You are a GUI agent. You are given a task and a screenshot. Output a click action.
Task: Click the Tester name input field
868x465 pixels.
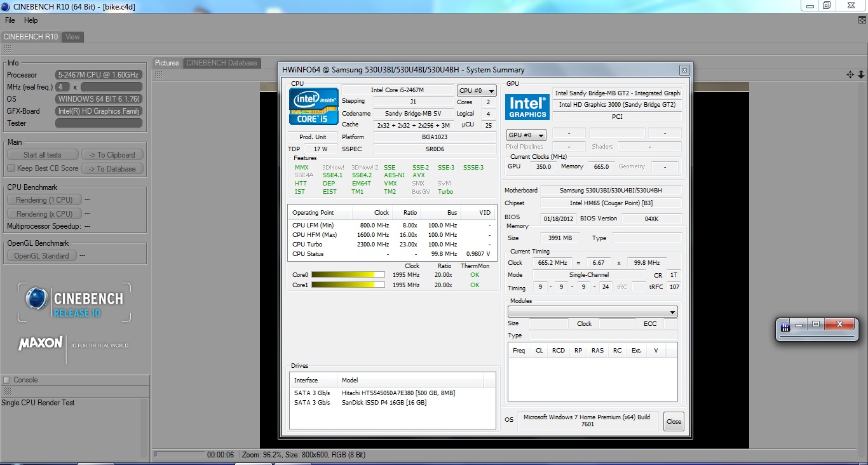pos(98,123)
